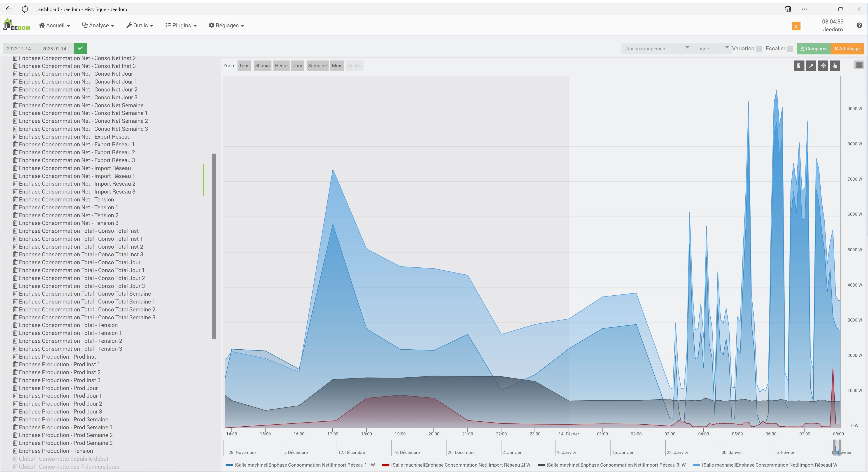The image size is (868, 472).
Task: Click the green checkmark date validation button
Action: [x=80, y=48]
